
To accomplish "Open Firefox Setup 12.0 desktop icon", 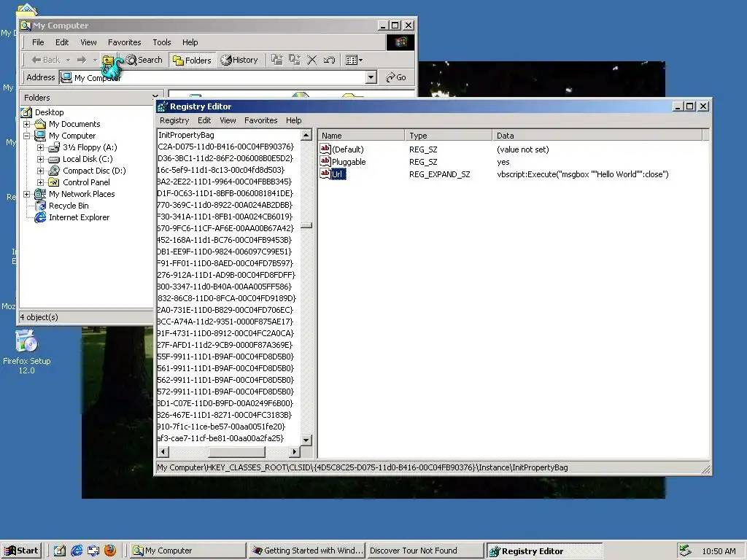I will click(27, 351).
